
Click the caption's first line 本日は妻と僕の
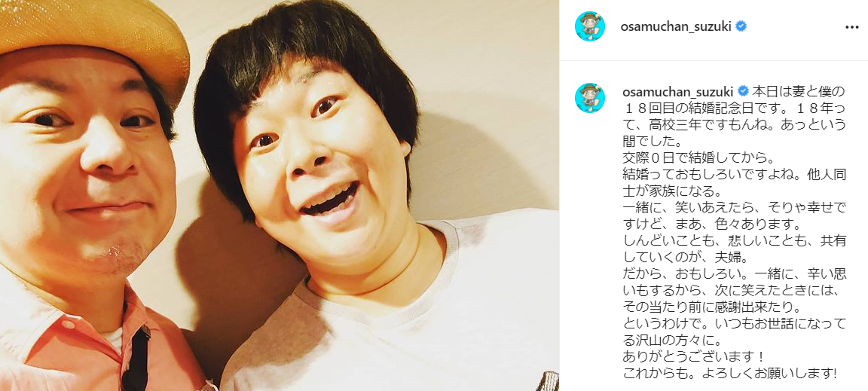tap(799, 91)
